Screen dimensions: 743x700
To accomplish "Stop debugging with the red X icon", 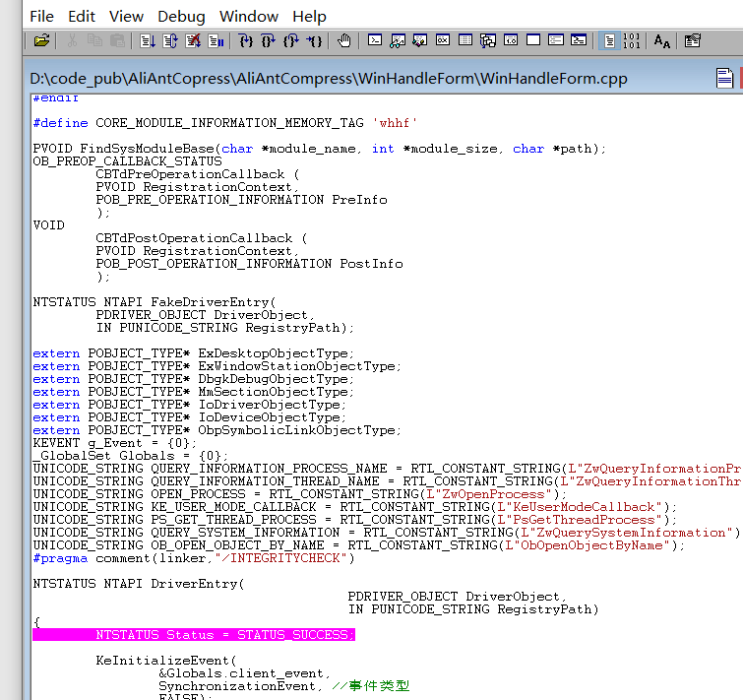I will coord(193,41).
